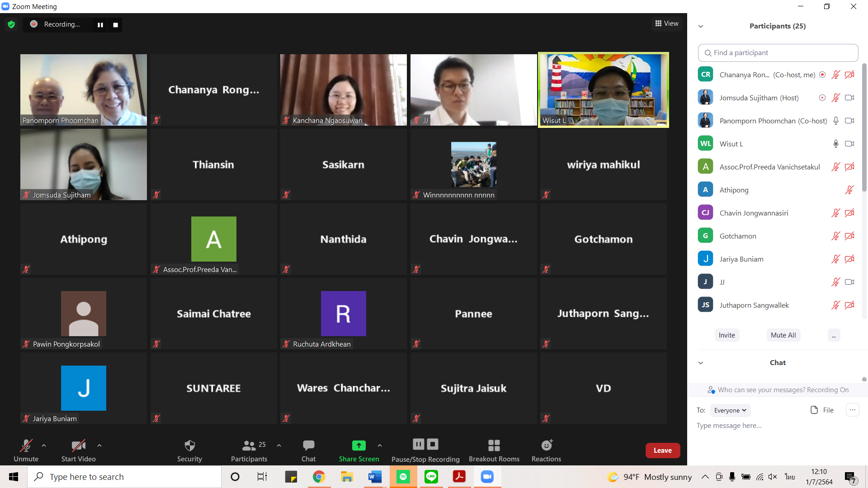Viewport: 868px width, 488px height.
Task: Click the Invite button
Action: [727, 335]
